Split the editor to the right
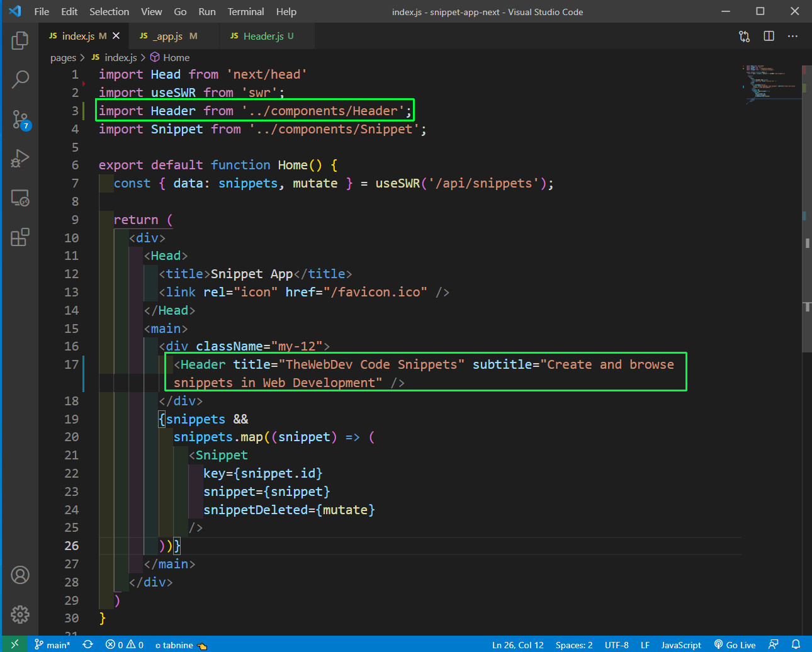This screenshot has height=652, width=812. click(769, 36)
